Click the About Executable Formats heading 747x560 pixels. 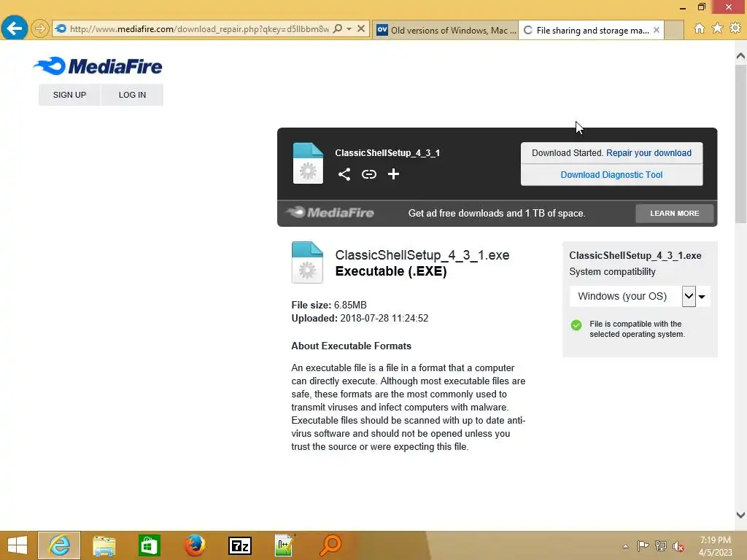pyautogui.click(x=351, y=346)
